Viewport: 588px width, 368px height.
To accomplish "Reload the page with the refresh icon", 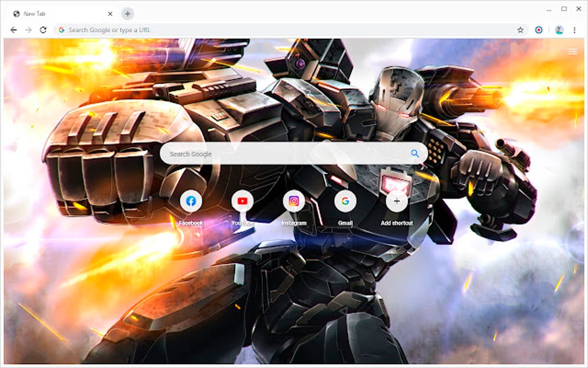I will tap(44, 29).
